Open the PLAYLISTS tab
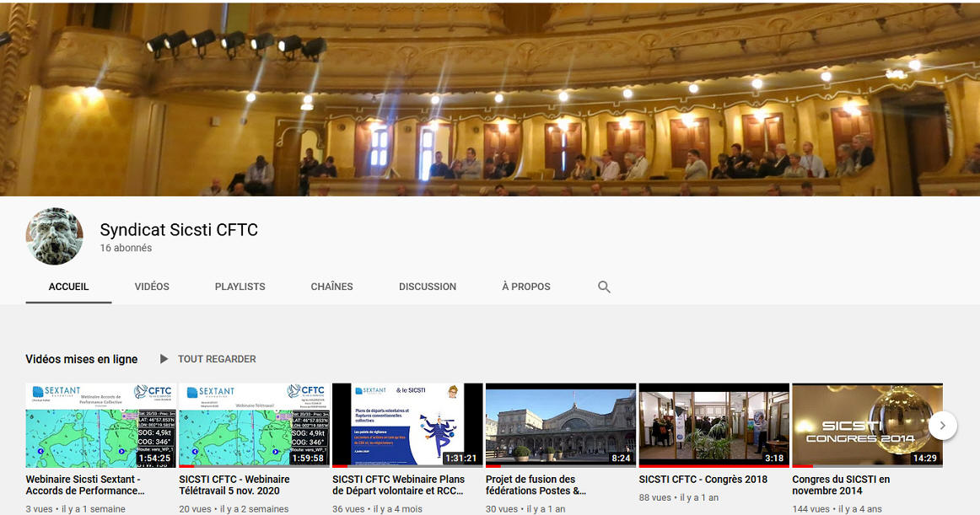This screenshot has width=980, height=515. 240,287
